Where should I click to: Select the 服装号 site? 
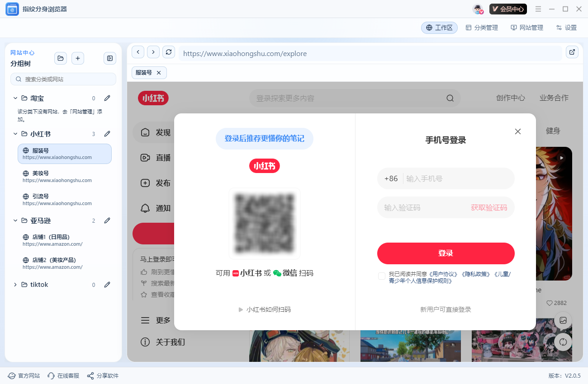click(65, 154)
